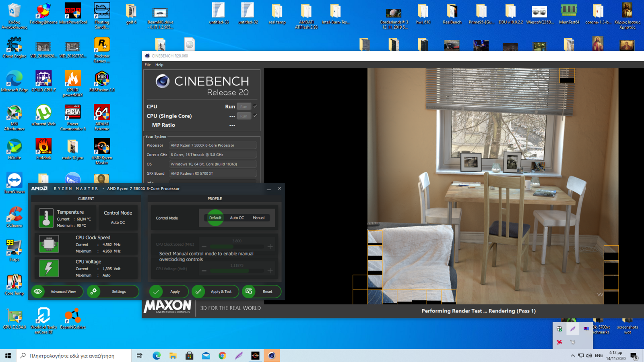The height and width of the screenshot is (362, 644).
Task: Launch CPUID CPU-Z desktop icon
Action: [43, 81]
